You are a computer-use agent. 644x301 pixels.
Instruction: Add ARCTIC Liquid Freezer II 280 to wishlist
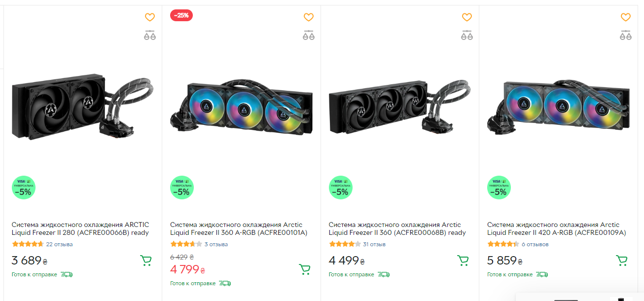click(150, 18)
